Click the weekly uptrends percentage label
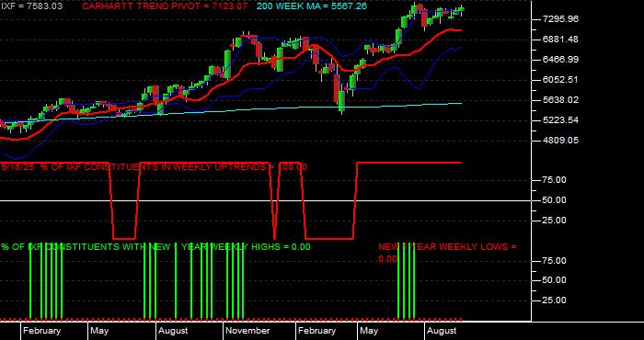This screenshot has width=644, height=340. (154, 167)
